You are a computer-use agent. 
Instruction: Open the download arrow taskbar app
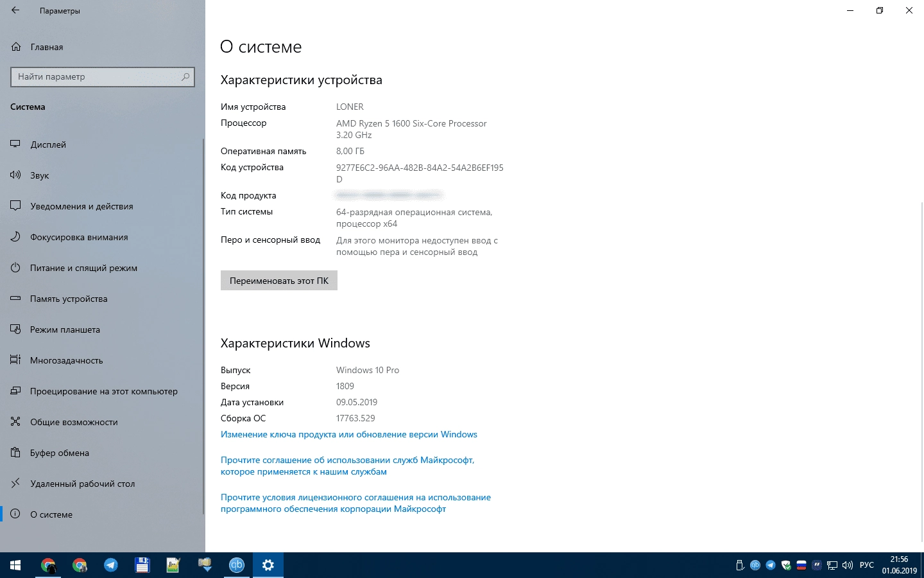click(x=205, y=565)
